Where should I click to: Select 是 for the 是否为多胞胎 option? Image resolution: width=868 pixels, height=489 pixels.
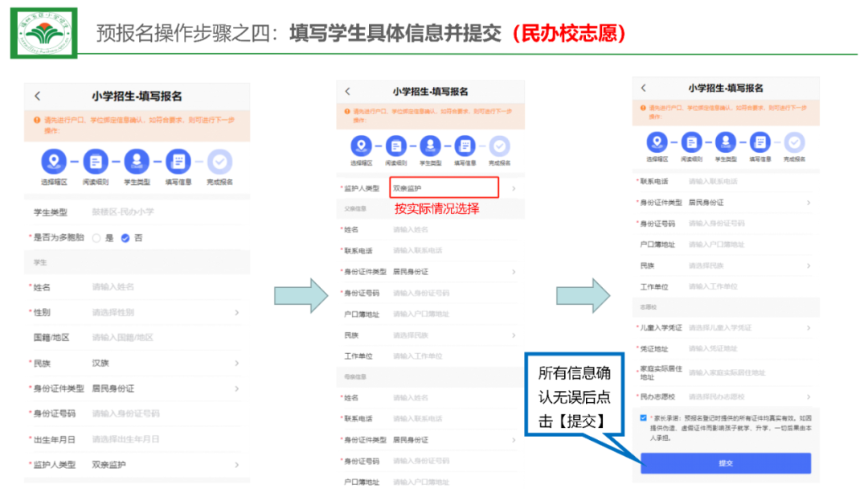tap(97, 238)
